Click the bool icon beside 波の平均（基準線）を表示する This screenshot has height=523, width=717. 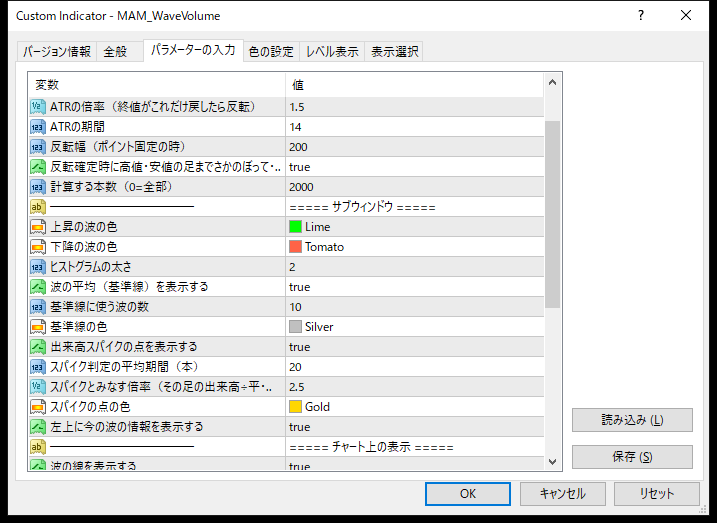38,287
